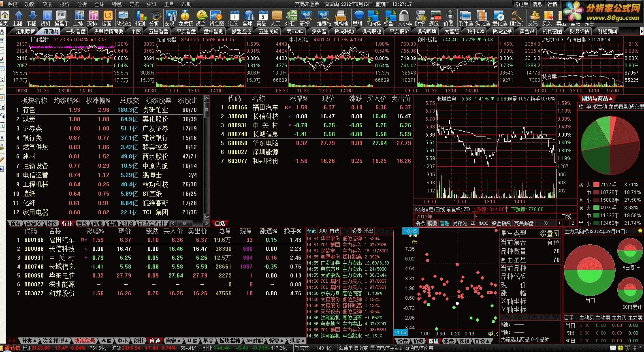
Task: Select the 行业 sector tab
Action: [x=67, y=224]
